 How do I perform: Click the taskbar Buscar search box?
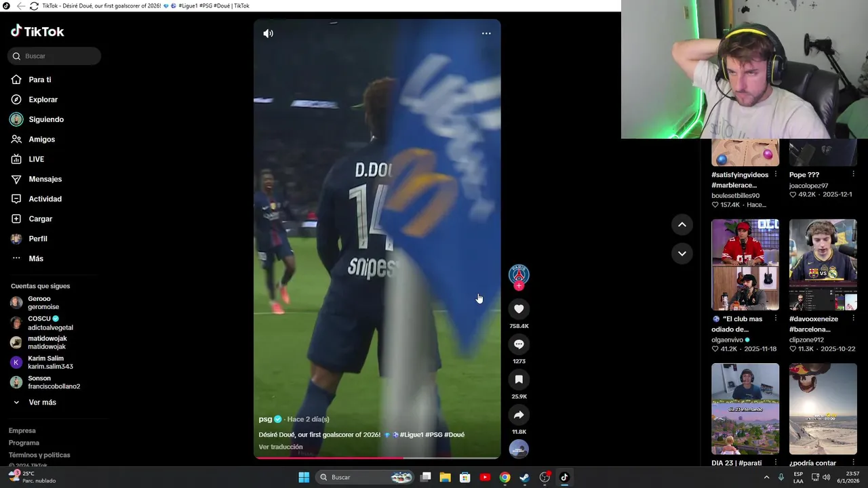[x=366, y=477]
